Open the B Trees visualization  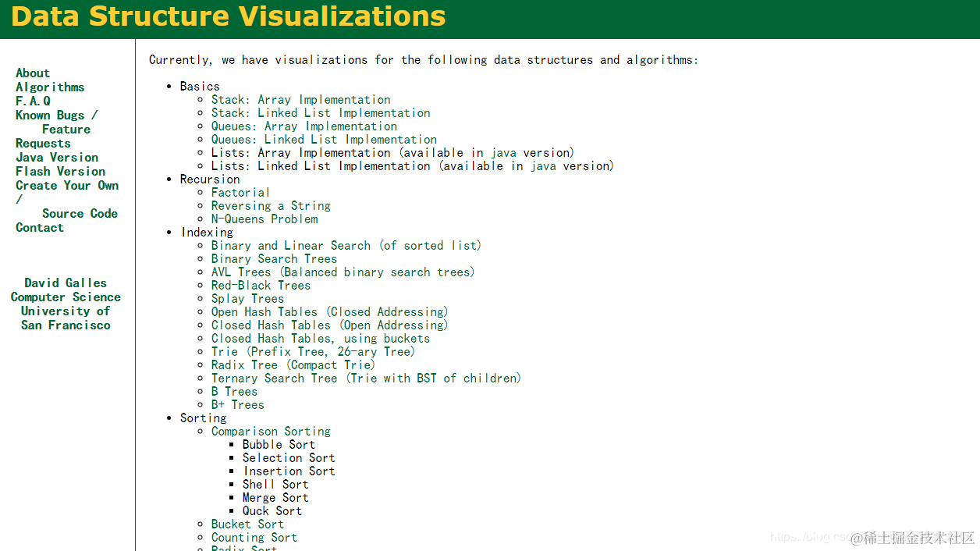(x=234, y=392)
